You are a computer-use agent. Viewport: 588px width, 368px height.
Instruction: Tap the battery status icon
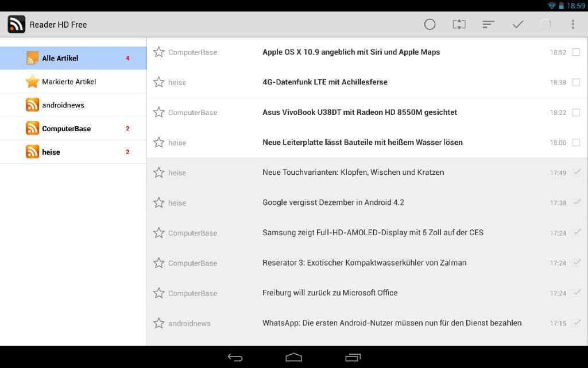[562, 6]
